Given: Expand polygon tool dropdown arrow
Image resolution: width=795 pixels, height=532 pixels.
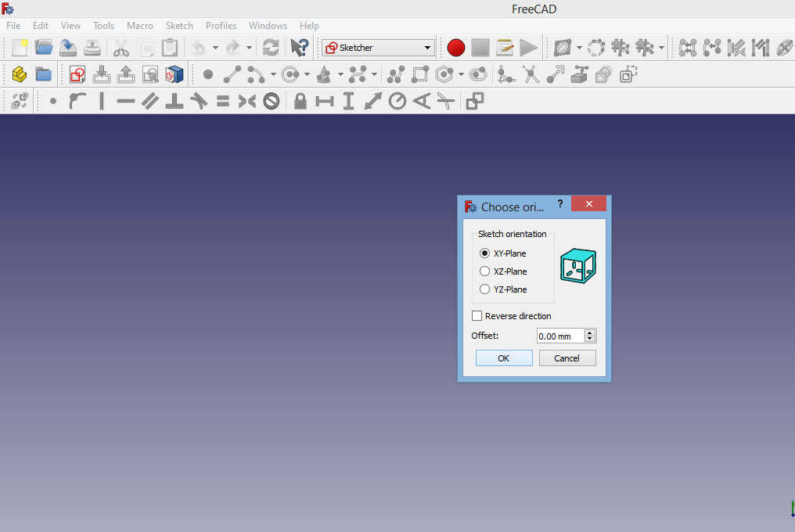Looking at the screenshot, I should (x=461, y=74).
